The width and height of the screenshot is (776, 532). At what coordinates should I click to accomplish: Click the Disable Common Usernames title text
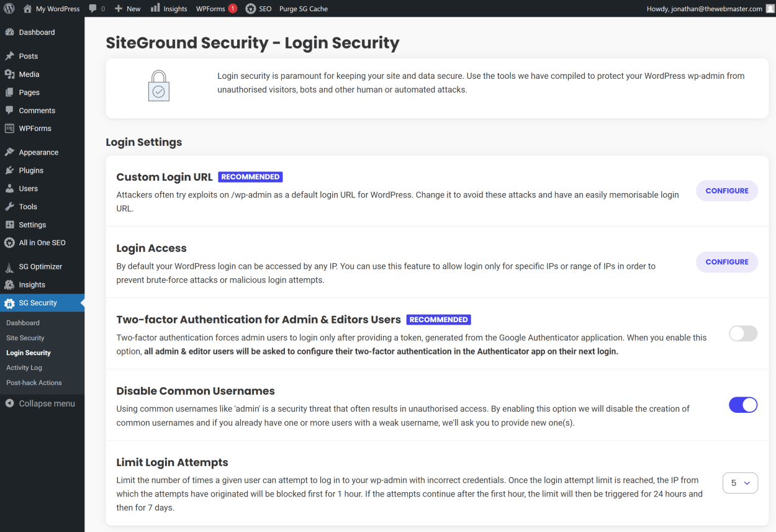[x=196, y=391]
